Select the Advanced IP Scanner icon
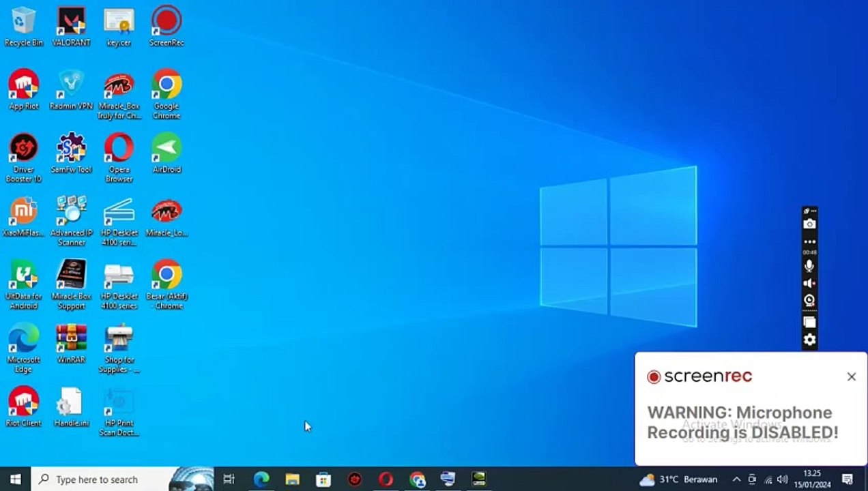Screen dimensions: 868x491 tap(71, 222)
